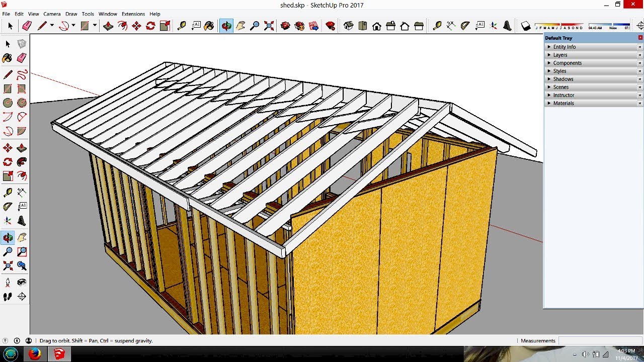Open the Tools menu
This screenshot has height=362, width=644.
point(88,14)
